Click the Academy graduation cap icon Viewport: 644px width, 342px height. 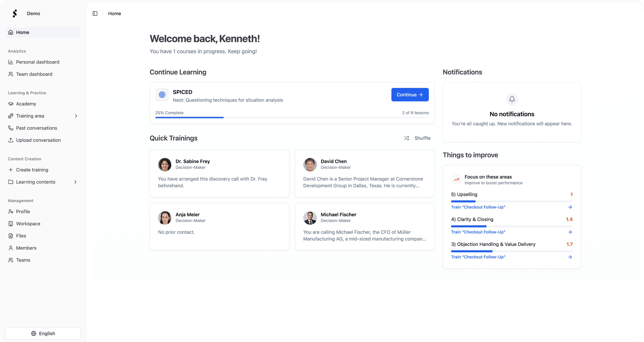(x=11, y=104)
